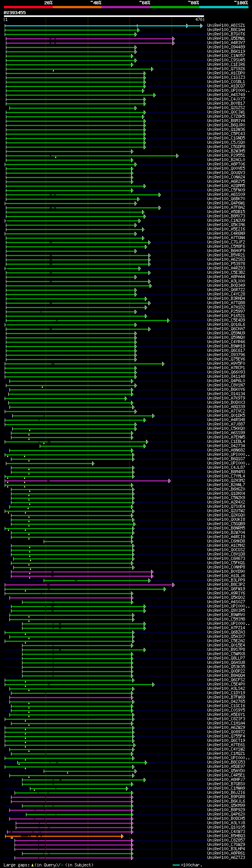The width and height of the screenshot is (252, 868).
Task: Select hit UniRef100_Q6CKA7
Action: (x=226, y=329)
